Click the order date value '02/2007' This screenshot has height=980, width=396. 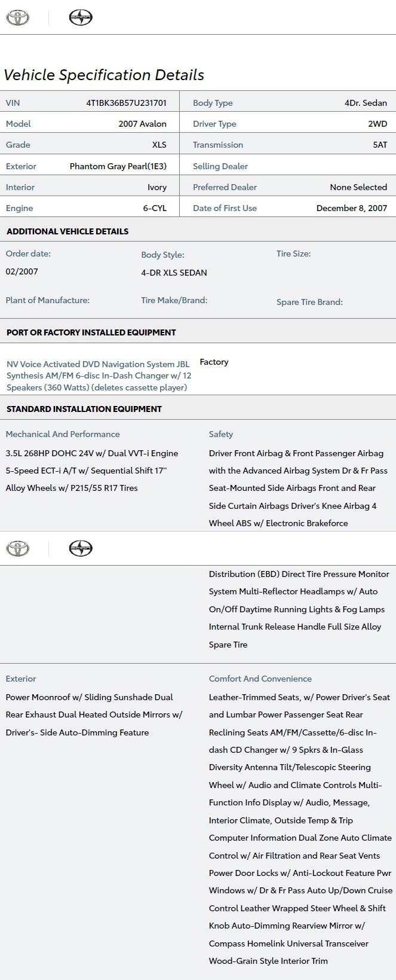(22, 271)
